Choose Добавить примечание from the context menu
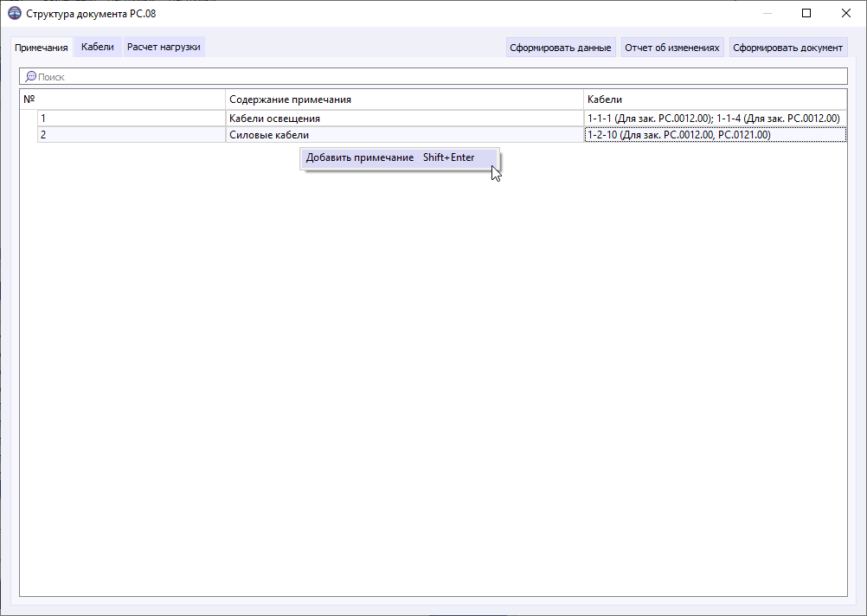 click(359, 158)
